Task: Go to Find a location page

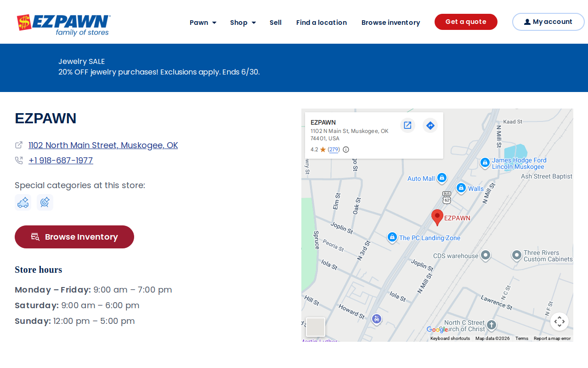Action: [x=322, y=23]
